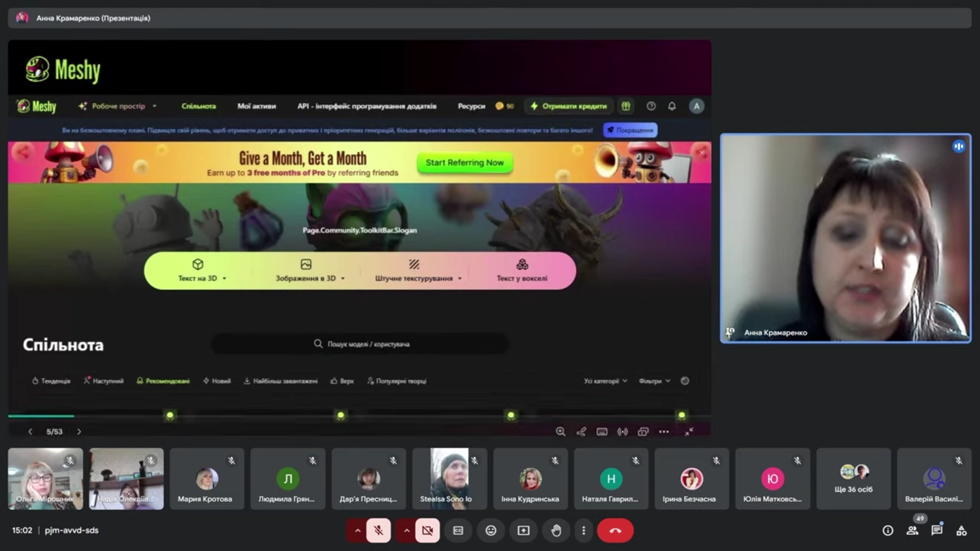Screen dimensions: 980x551
Task: Click the coin credits counter 90
Action: pyautogui.click(x=504, y=106)
